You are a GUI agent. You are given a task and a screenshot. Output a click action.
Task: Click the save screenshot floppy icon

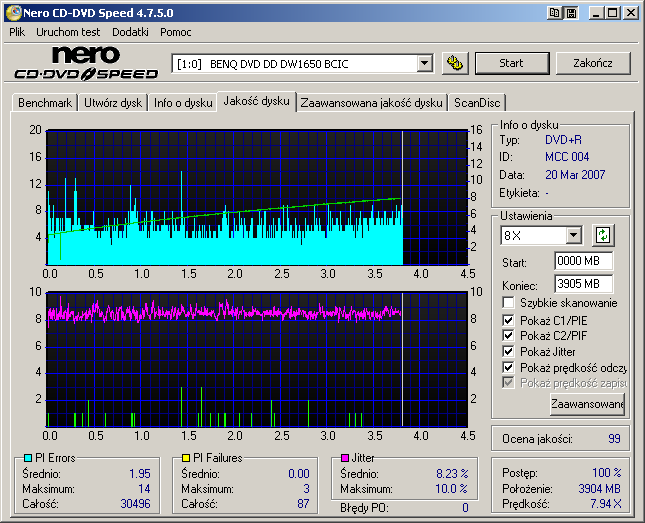(x=571, y=13)
